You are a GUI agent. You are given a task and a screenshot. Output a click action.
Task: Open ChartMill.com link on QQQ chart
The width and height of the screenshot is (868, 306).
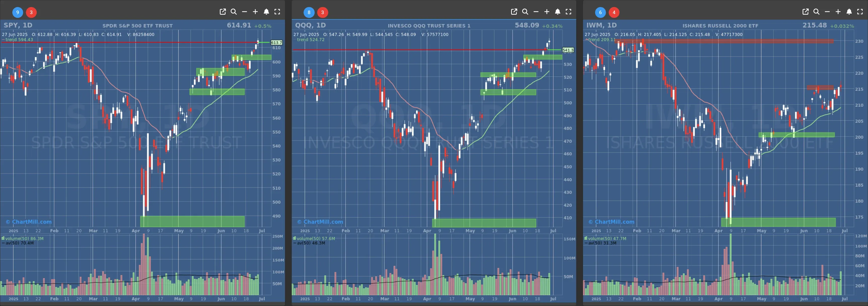pos(320,222)
